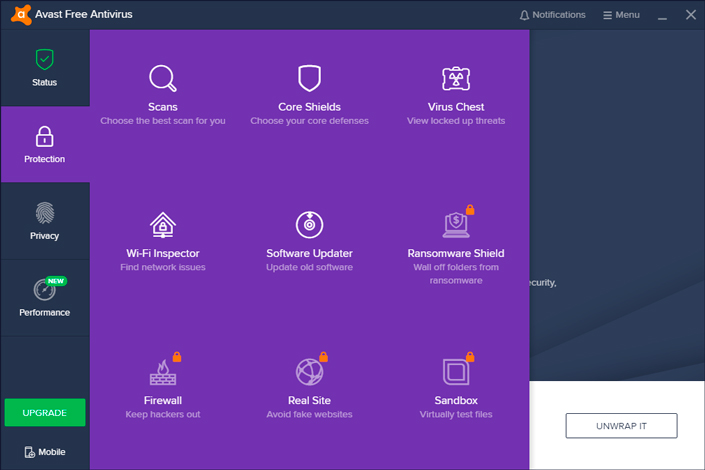The height and width of the screenshot is (470, 705).
Task: Minimize the Avast window
Action: [662, 18]
